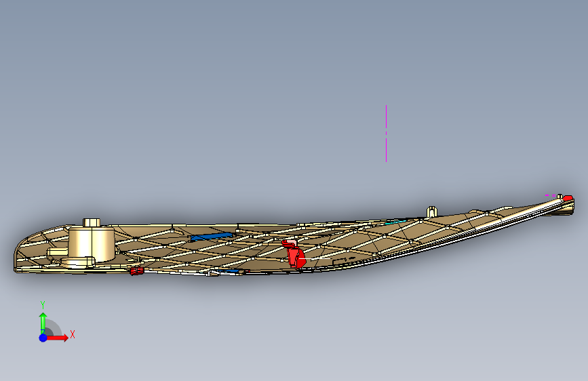Screen dimensions: 588x381
Task: Click the green Y axis arrow of the triad
Action: 43,323
